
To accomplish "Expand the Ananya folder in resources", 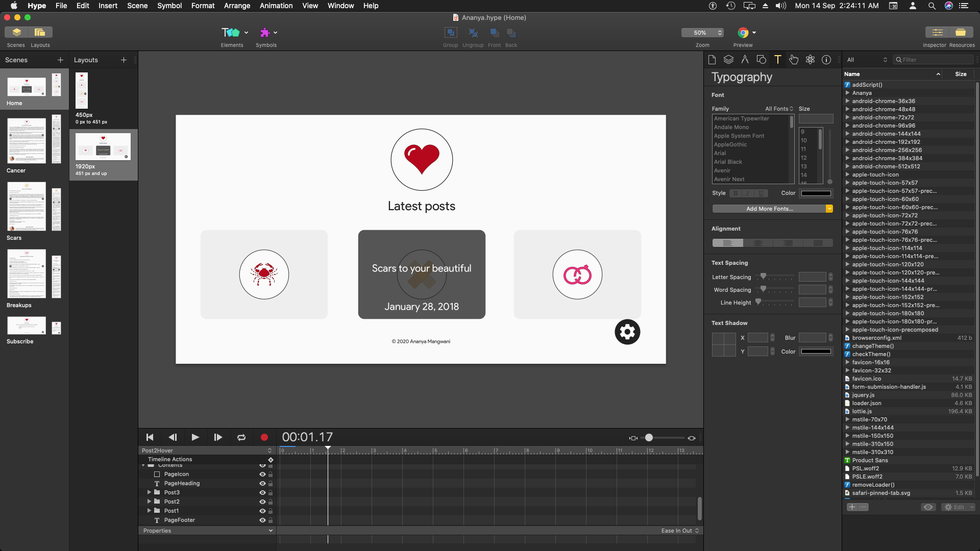I will click(x=847, y=93).
